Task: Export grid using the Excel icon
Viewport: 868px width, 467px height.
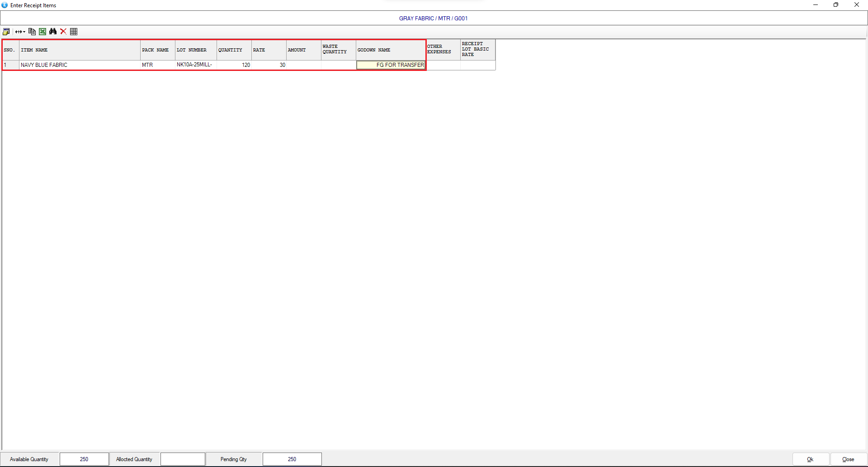Action: (x=42, y=32)
